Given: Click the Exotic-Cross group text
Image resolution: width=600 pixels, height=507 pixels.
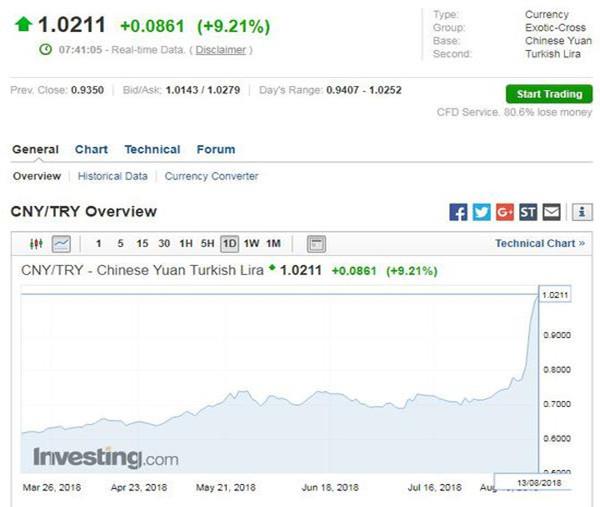Looking at the screenshot, I should (555, 28).
